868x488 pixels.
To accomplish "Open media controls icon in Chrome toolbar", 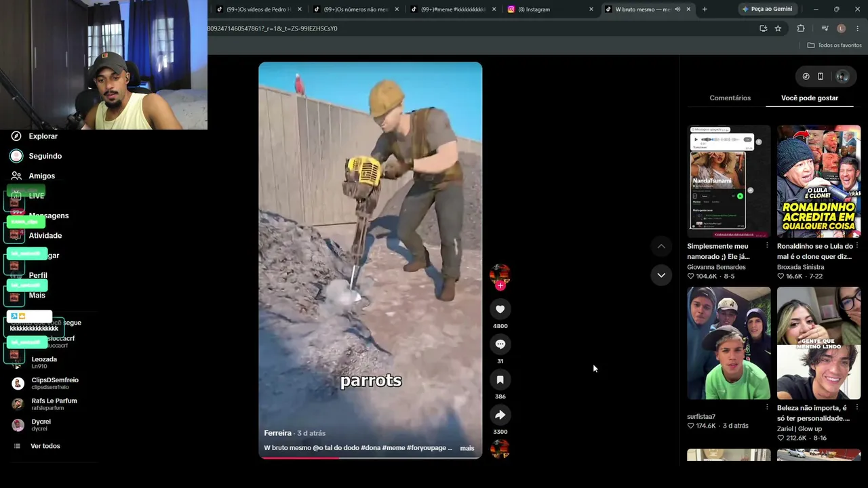I will [825, 28].
